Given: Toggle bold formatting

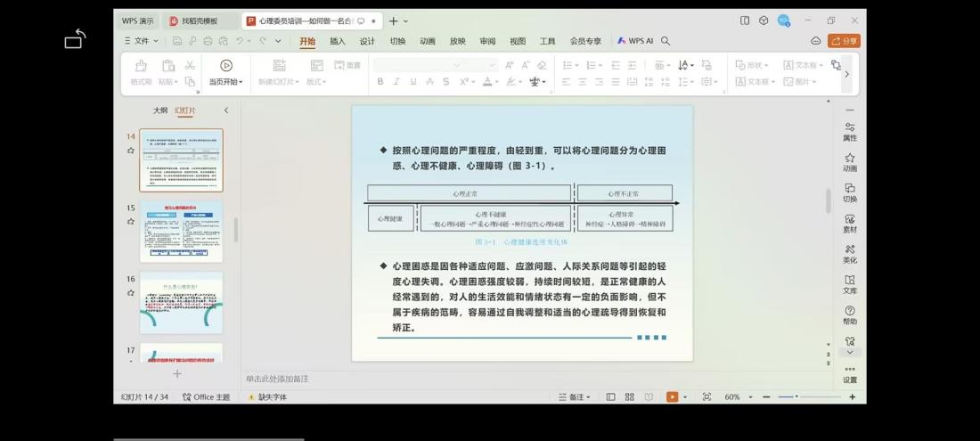Looking at the screenshot, I should pos(380,81).
